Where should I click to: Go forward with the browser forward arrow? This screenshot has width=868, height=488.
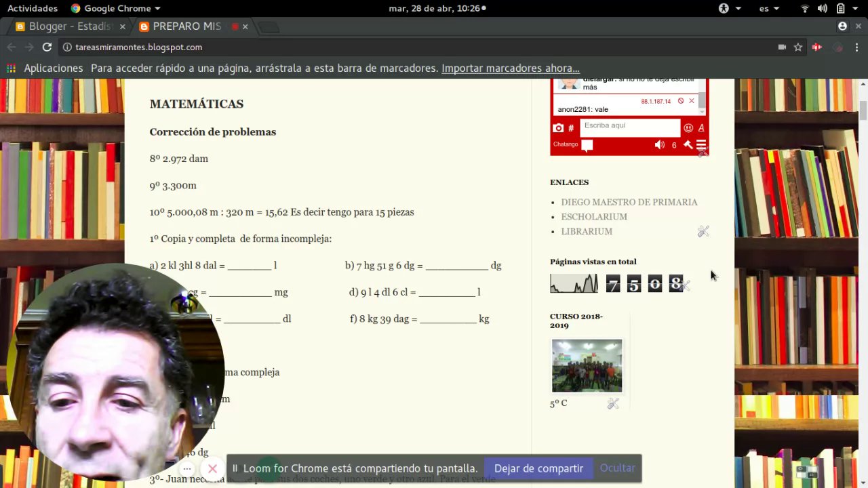29,47
